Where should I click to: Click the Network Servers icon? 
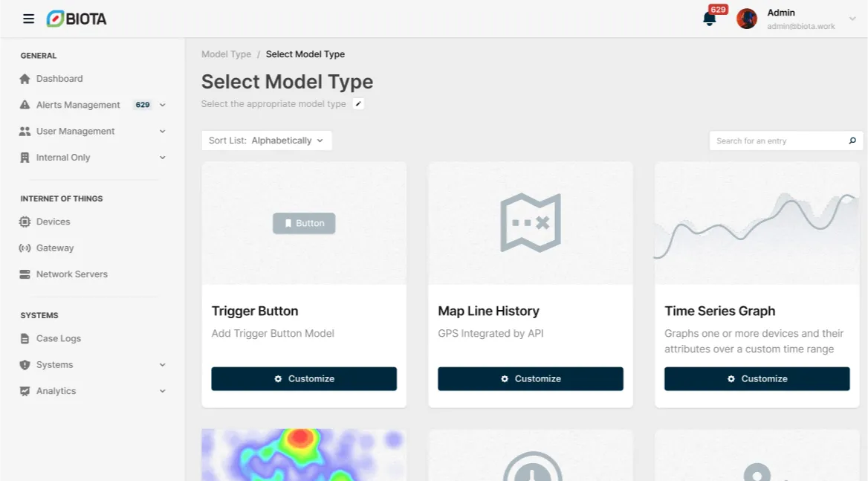25,274
